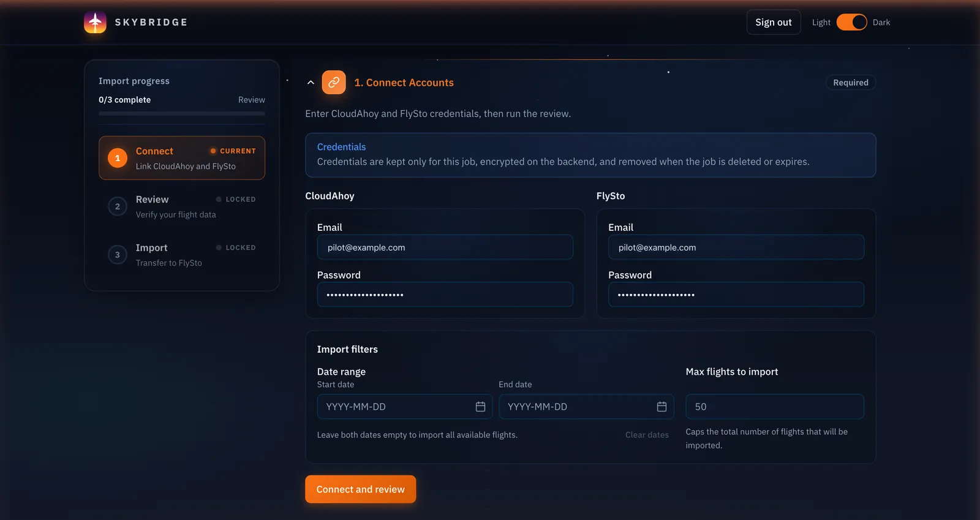
Task: Click the 'Import filters' heading
Action: 347,349
